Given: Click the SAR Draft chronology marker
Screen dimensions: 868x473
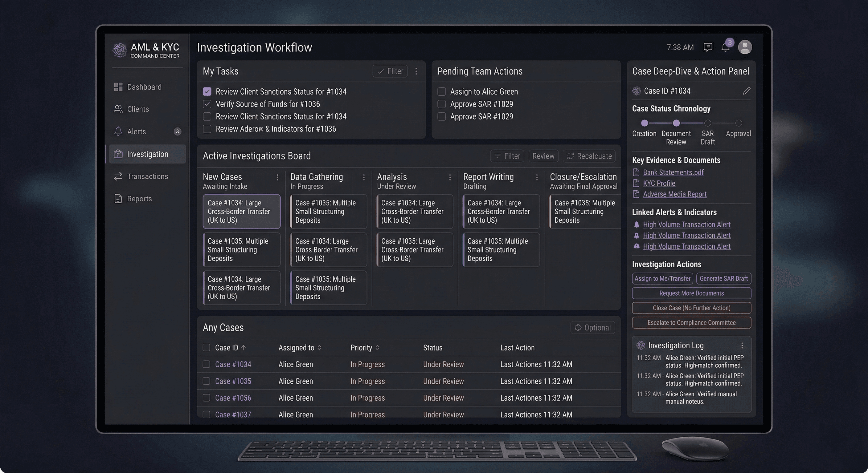Looking at the screenshot, I should 708,123.
